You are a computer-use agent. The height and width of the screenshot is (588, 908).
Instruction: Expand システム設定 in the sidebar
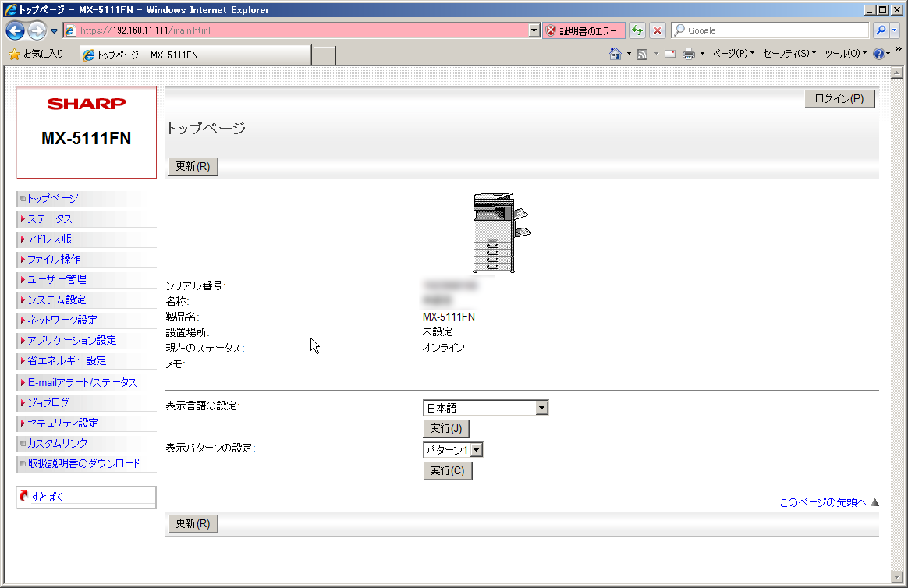pyautogui.click(x=57, y=299)
